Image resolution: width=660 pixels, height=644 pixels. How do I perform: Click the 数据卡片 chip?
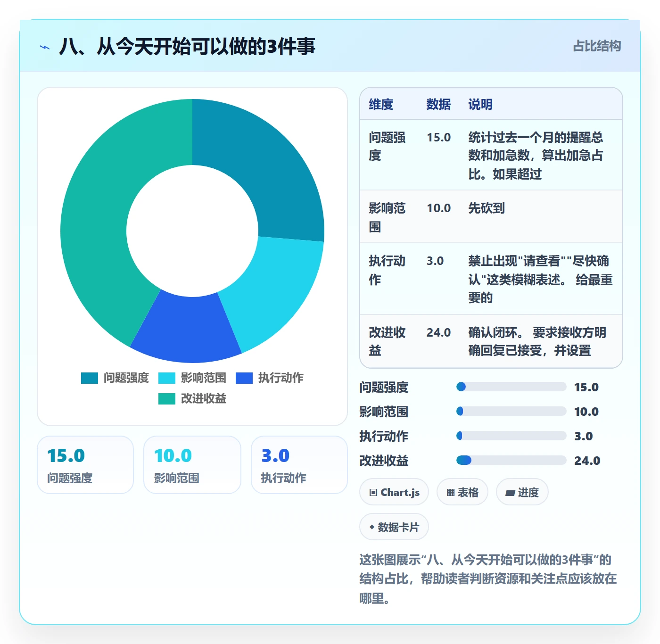pos(394,527)
